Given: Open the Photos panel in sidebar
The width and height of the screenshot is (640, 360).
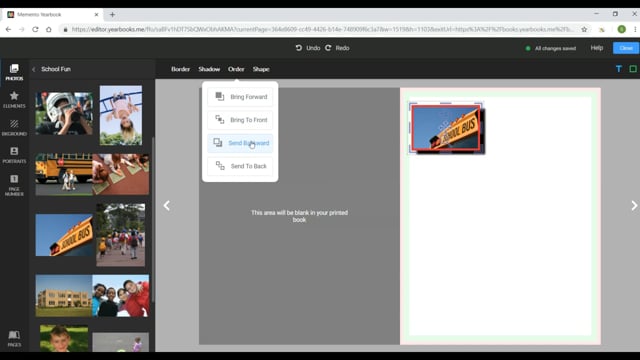Looking at the screenshot, I should (x=14, y=72).
